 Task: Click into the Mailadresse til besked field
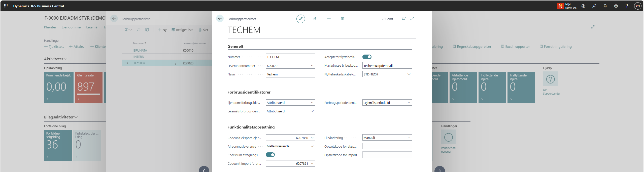pos(387,66)
